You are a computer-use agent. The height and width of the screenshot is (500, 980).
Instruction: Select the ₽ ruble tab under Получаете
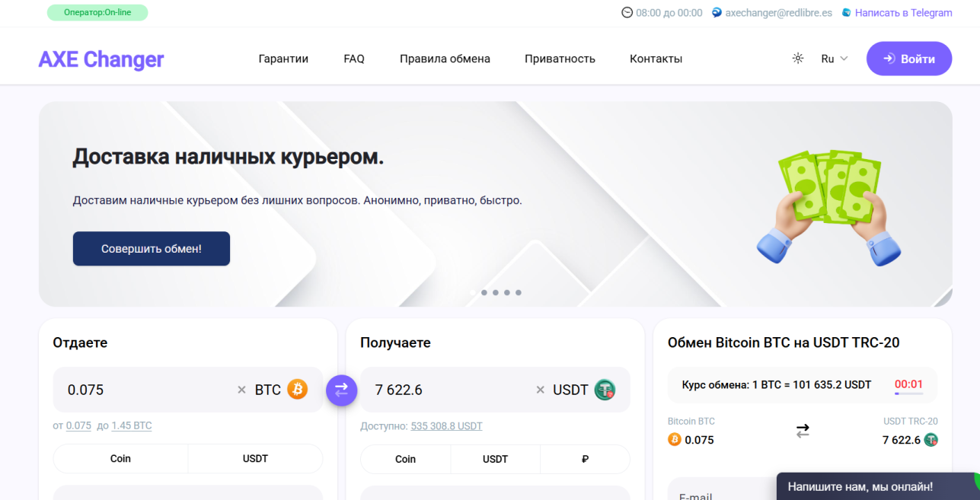click(x=585, y=459)
